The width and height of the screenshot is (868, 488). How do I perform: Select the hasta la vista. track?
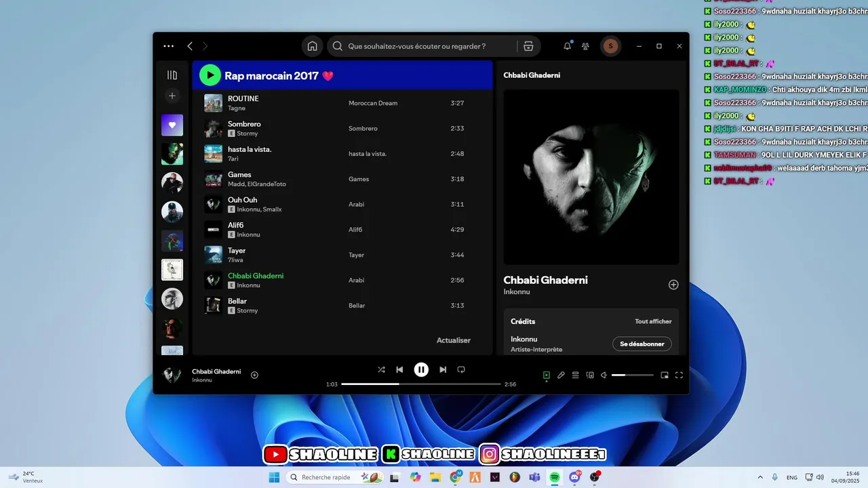point(342,153)
